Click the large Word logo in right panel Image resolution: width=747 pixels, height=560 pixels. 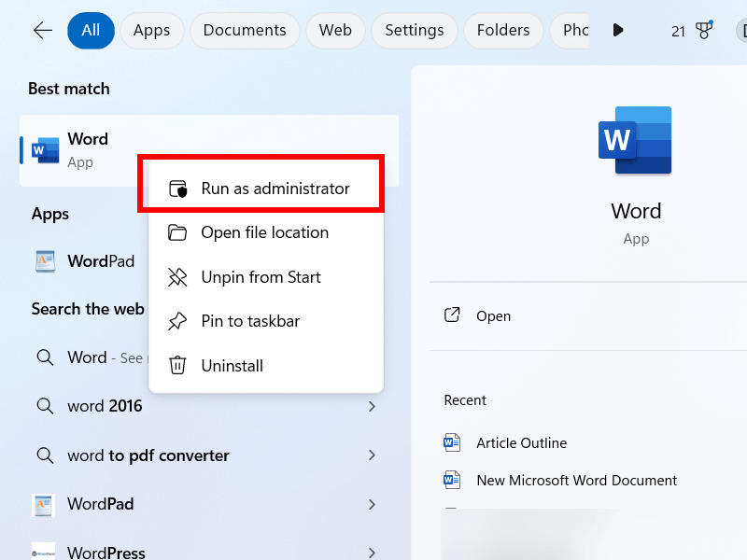pyautogui.click(x=636, y=141)
